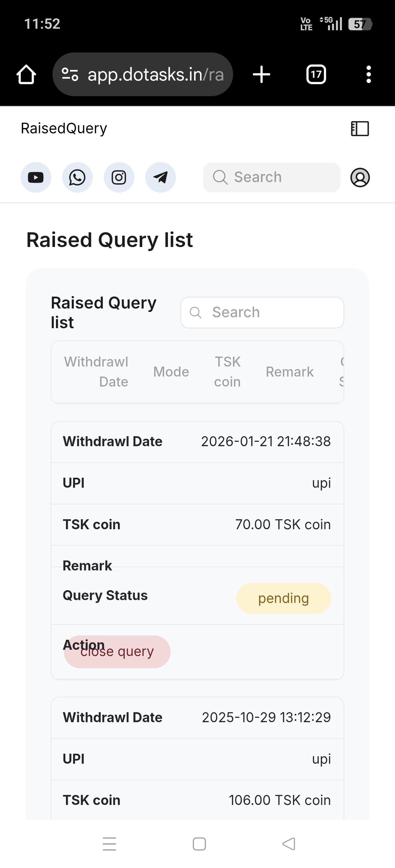This screenshot has width=395, height=868.
Task: View site info icon in address bar
Action: tap(70, 75)
